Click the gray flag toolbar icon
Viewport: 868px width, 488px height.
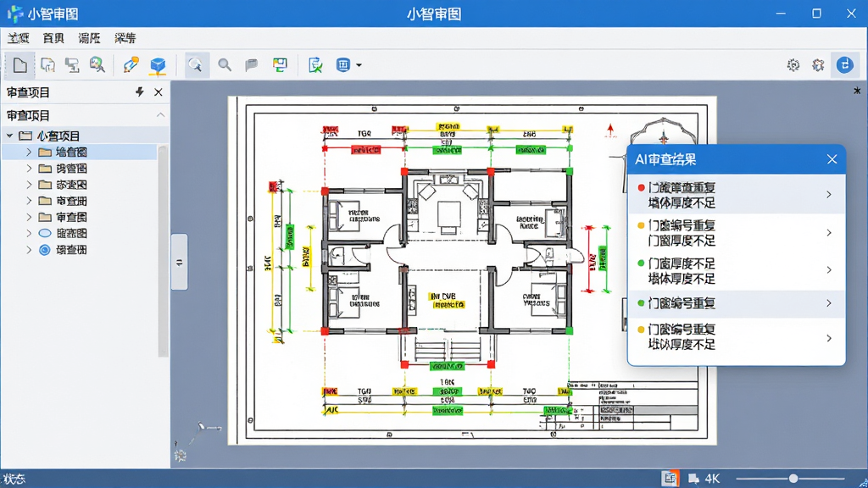pyautogui.click(x=252, y=65)
